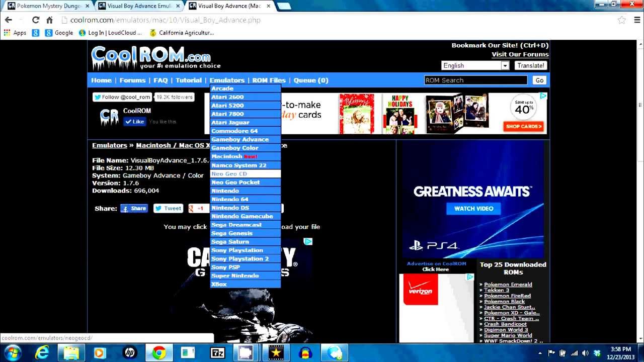The image size is (644, 362).
Task: Open the language dropdown showing English
Action: click(x=475, y=66)
